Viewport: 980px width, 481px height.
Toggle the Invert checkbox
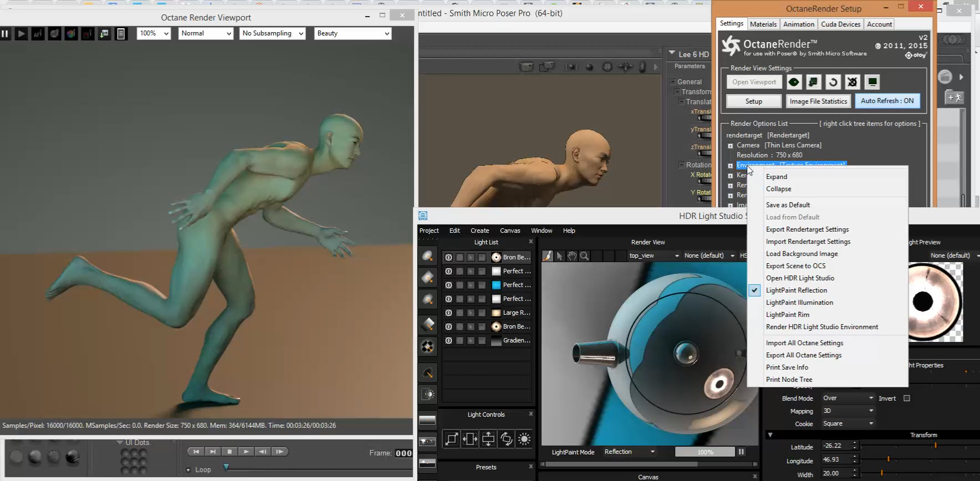[x=907, y=398]
